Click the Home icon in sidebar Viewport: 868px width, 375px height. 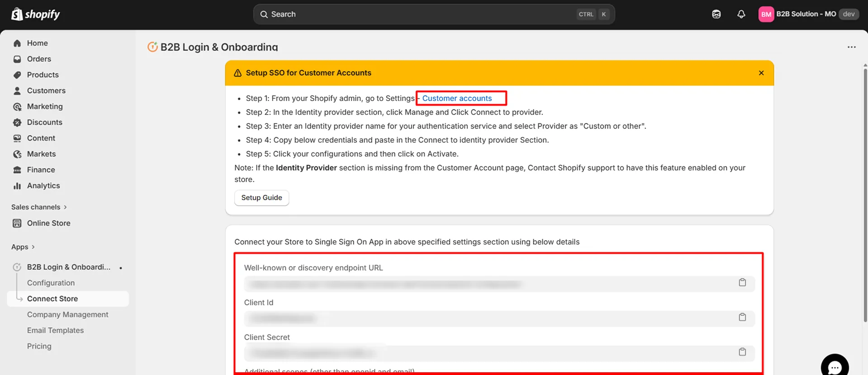coord(17,43)
